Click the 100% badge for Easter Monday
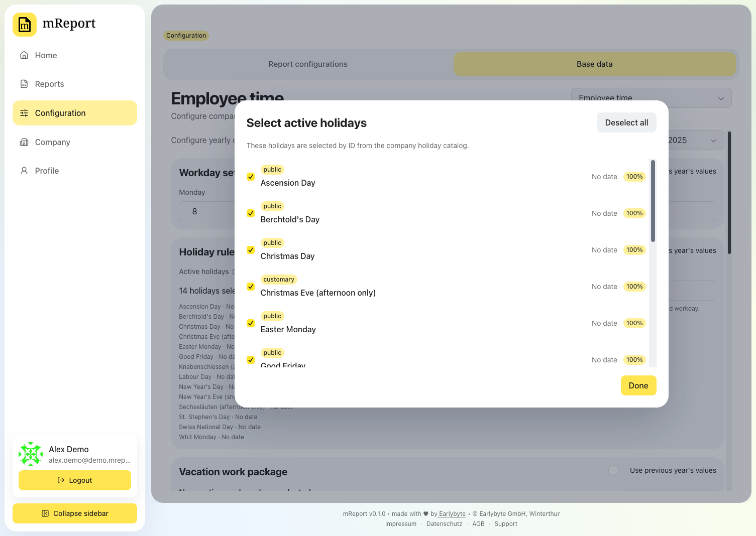 pyautogui.click(x=634, y=323)
